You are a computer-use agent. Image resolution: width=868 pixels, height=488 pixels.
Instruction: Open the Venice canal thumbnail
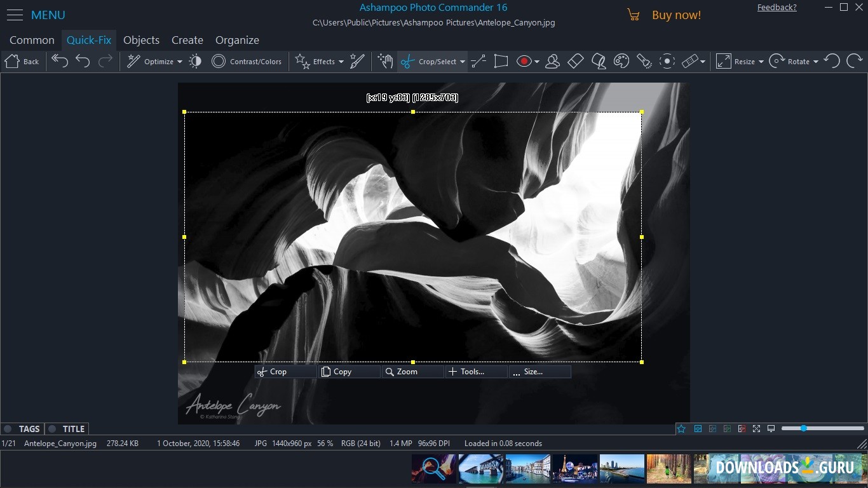528,468
